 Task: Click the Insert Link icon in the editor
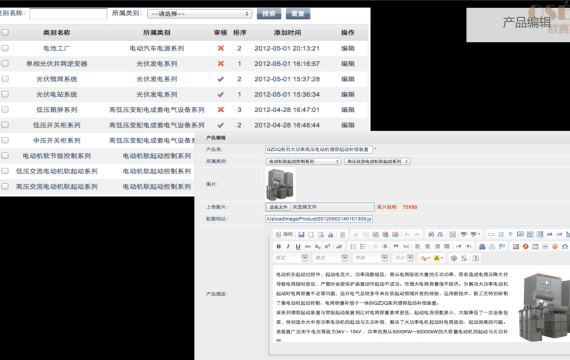tap(482, 247)
